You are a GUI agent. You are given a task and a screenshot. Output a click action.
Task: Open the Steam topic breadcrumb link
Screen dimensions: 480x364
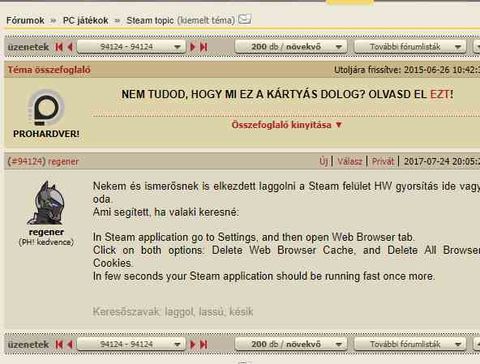click(150, 20)
